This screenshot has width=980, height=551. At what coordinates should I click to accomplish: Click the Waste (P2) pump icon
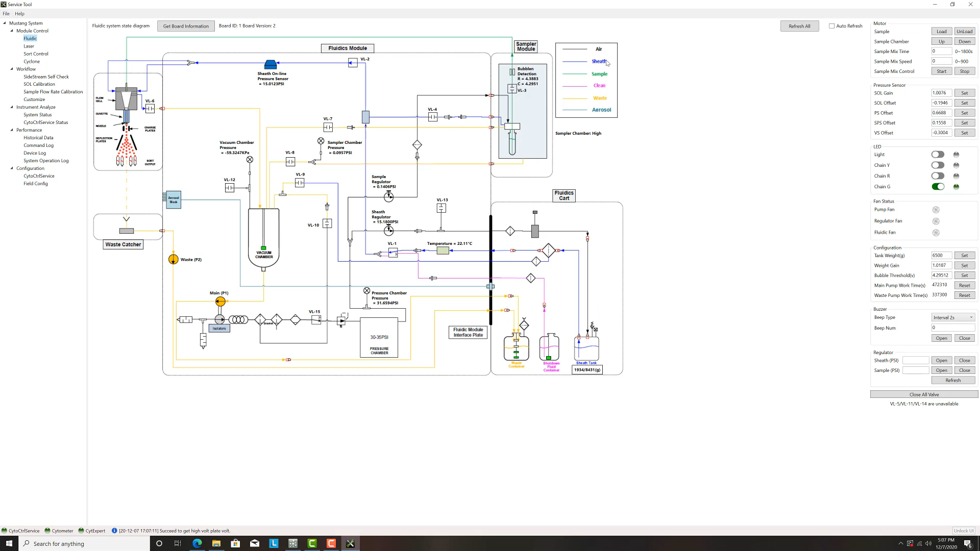point(174,259)
